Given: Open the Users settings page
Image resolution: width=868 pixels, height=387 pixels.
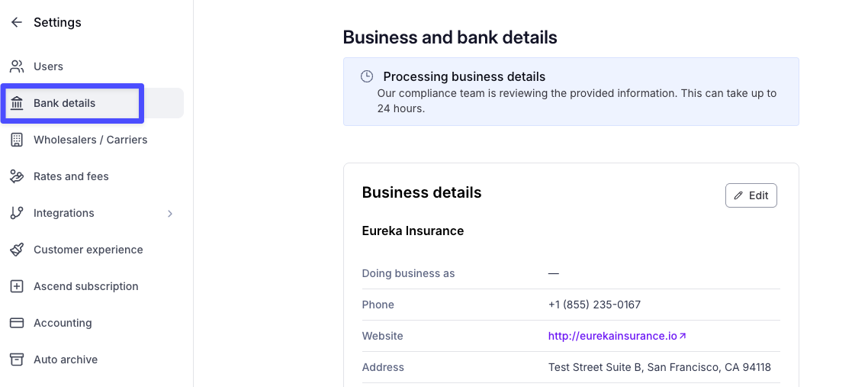Looking at the screenshot, I should 92,66.
